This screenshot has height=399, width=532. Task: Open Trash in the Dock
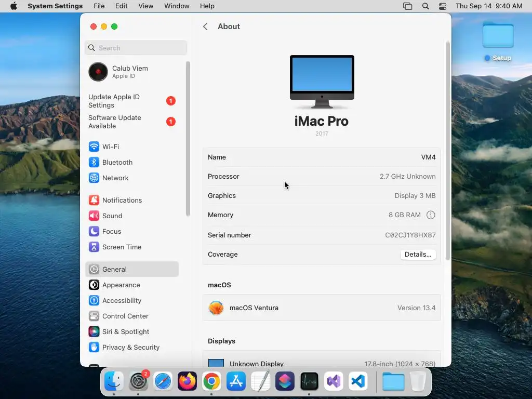[418, 381]
